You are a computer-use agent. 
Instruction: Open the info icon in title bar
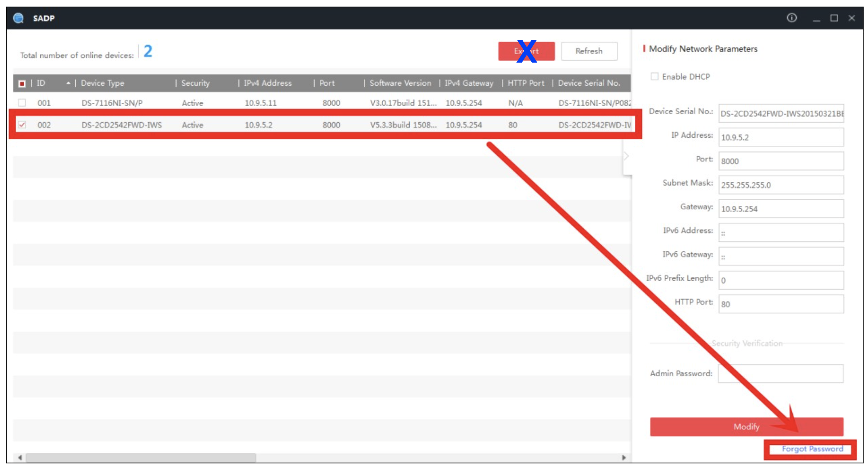[x=791, y=18]
